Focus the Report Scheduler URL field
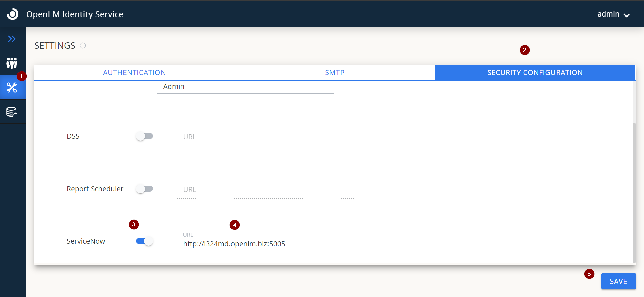This screenshot has width=644, height=297. (265, 190)
